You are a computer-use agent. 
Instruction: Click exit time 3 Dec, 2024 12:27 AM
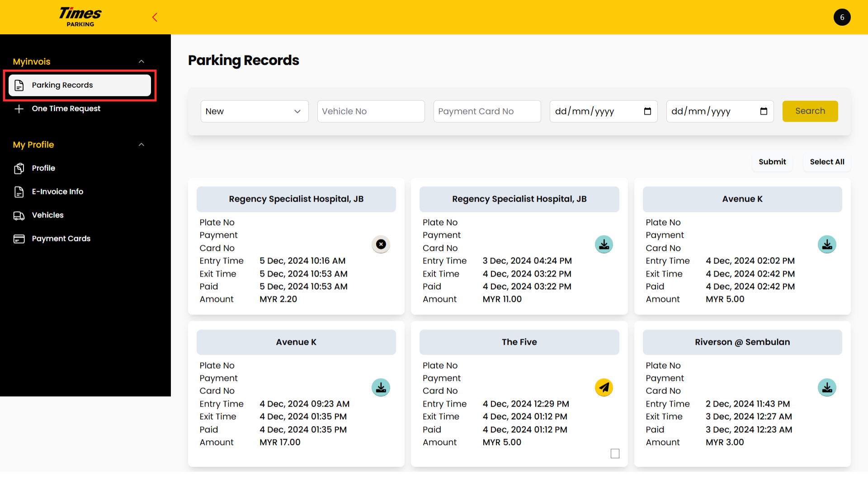coord(749,417)
